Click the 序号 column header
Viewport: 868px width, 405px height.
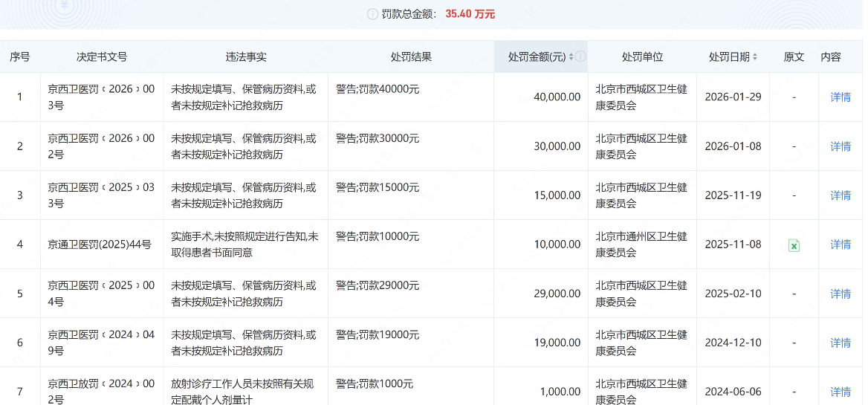click(x=20, y=56)
